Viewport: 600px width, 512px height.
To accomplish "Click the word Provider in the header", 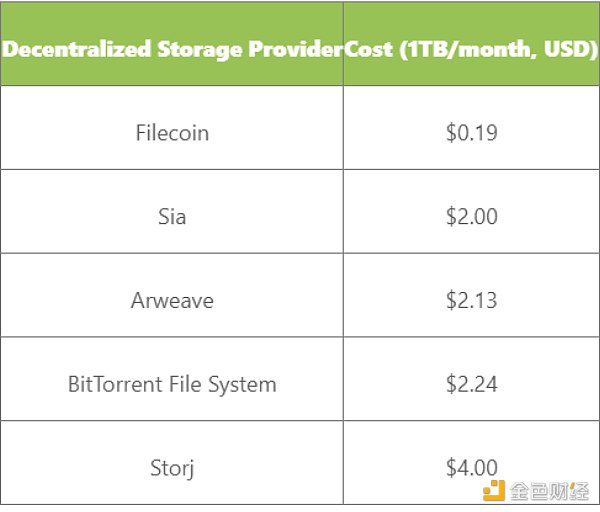I will [296, 49].
